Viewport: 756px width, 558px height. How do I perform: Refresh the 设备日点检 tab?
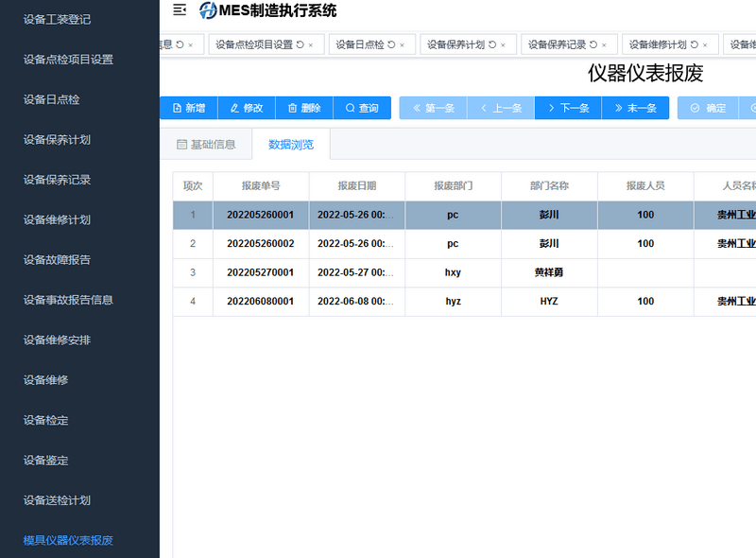pos(391,44)
